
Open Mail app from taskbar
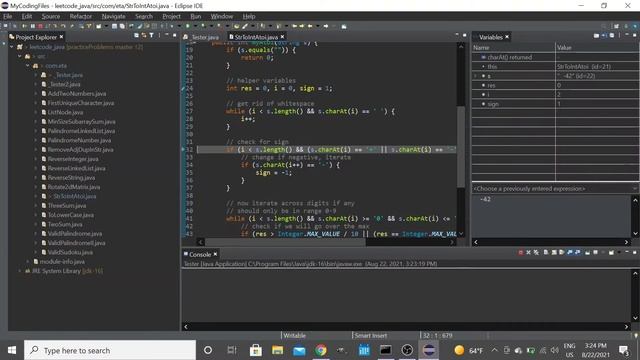[x=299, y=350]
